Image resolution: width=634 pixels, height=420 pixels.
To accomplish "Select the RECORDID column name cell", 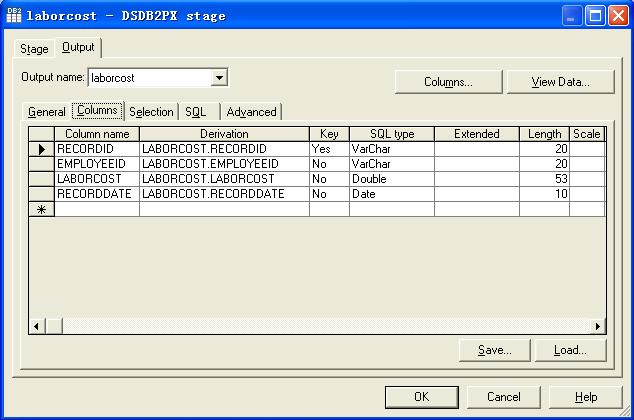I will pyautogui.click(x=97, y=149).
